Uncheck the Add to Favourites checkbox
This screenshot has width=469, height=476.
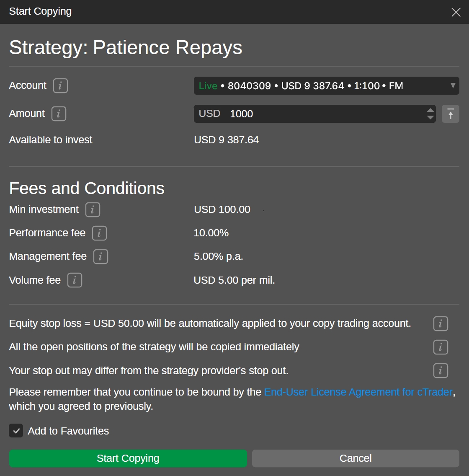pos(16,431)
